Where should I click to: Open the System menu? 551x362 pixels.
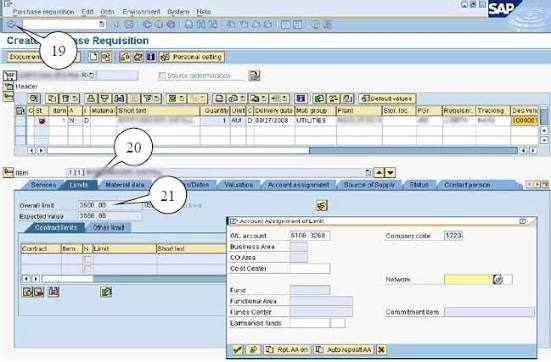pyautogui.click(x=178, y=12)
